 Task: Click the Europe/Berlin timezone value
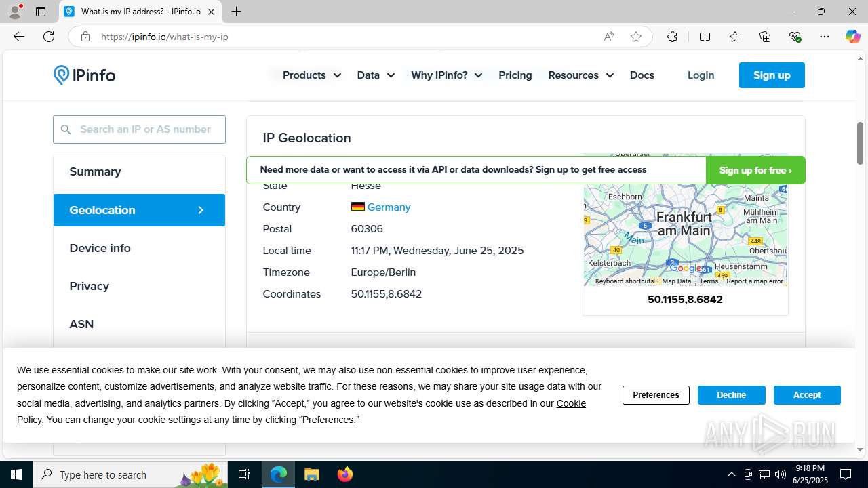click(383, 272)
